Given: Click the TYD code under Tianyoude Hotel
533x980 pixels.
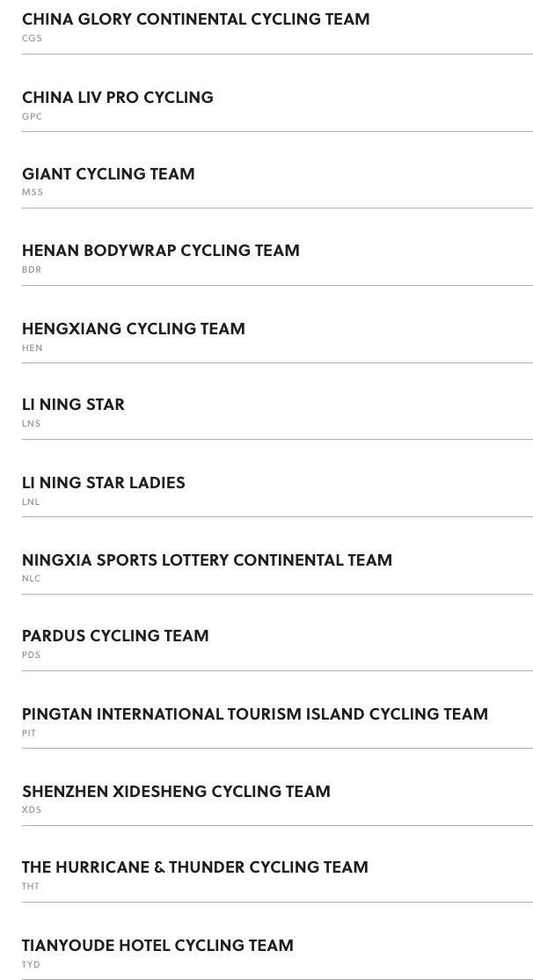Looking at the screenshot, I should point(31,964).
